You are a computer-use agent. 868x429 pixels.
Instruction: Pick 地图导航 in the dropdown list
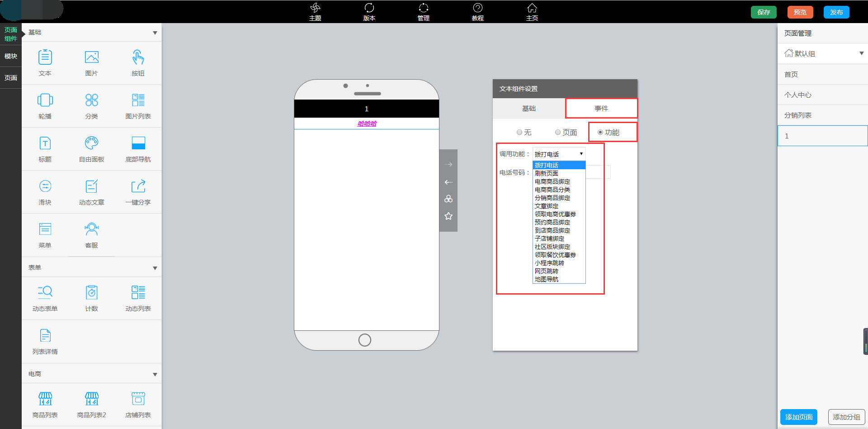[547, 279]
